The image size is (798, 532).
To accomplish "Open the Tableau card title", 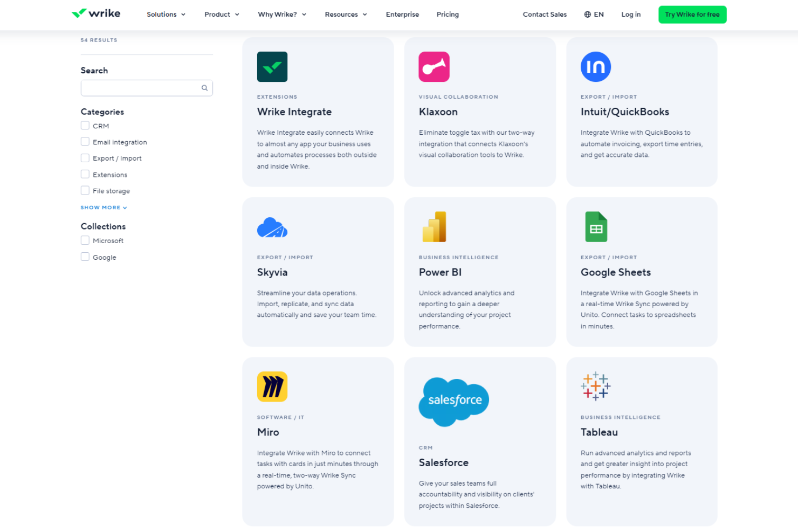I will pos(599,432).
